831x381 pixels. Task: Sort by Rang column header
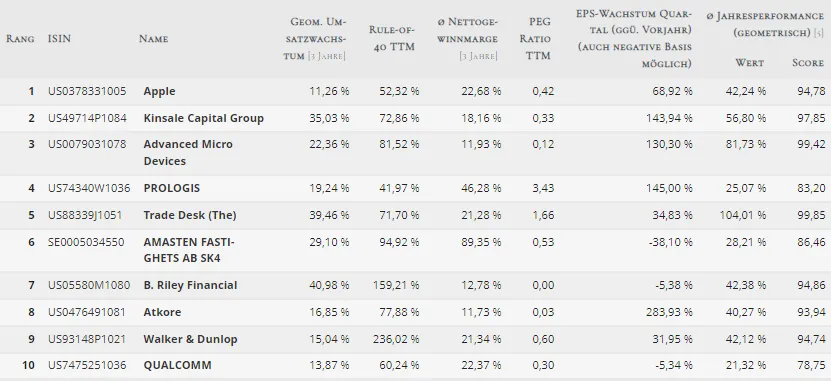tap(20, 39)
